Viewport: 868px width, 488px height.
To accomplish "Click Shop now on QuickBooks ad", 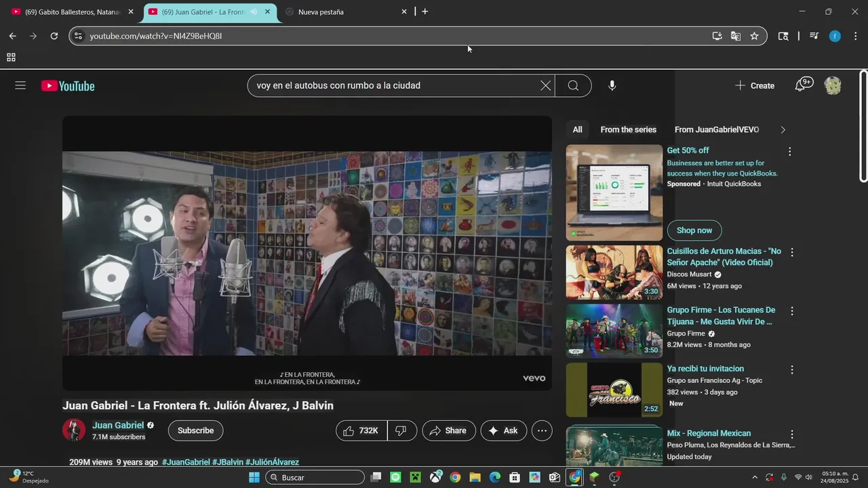I will click(694, 230).
